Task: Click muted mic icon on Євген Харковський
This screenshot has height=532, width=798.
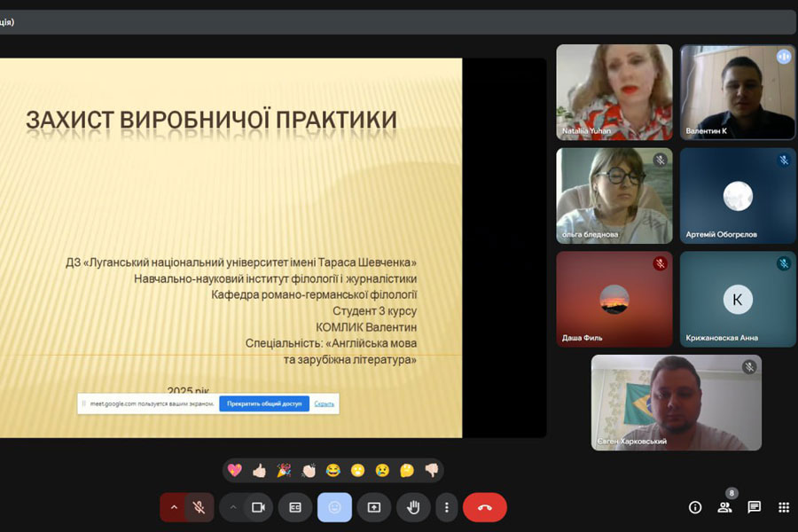Action: point(749,367)
